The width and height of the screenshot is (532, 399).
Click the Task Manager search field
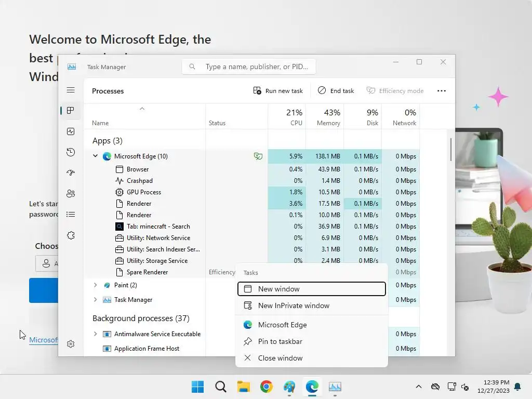tap(249, 66)
